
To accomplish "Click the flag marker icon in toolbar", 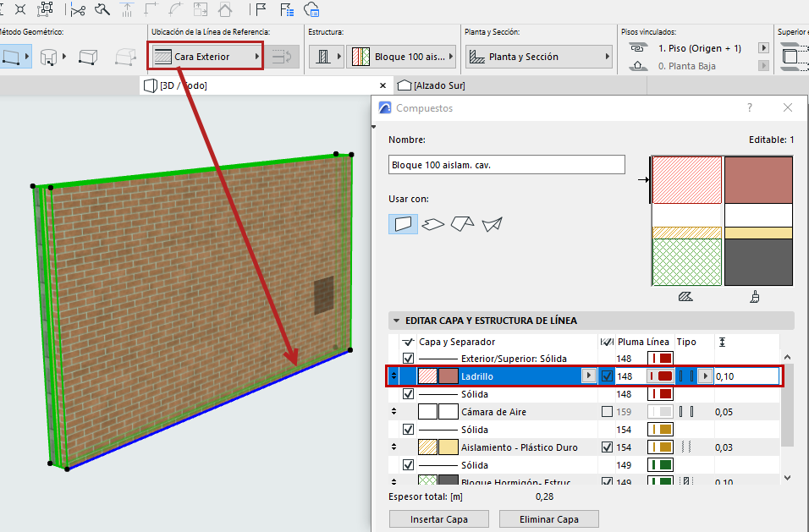I will [x=261, y=9].
